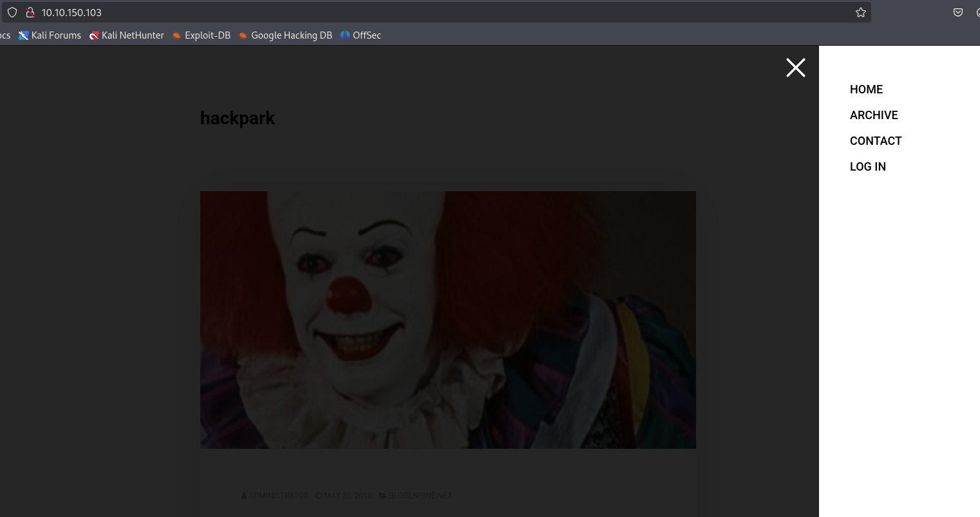
Task: Open the Kali NetHunter bookmark
Action: (x=126, y=35)
